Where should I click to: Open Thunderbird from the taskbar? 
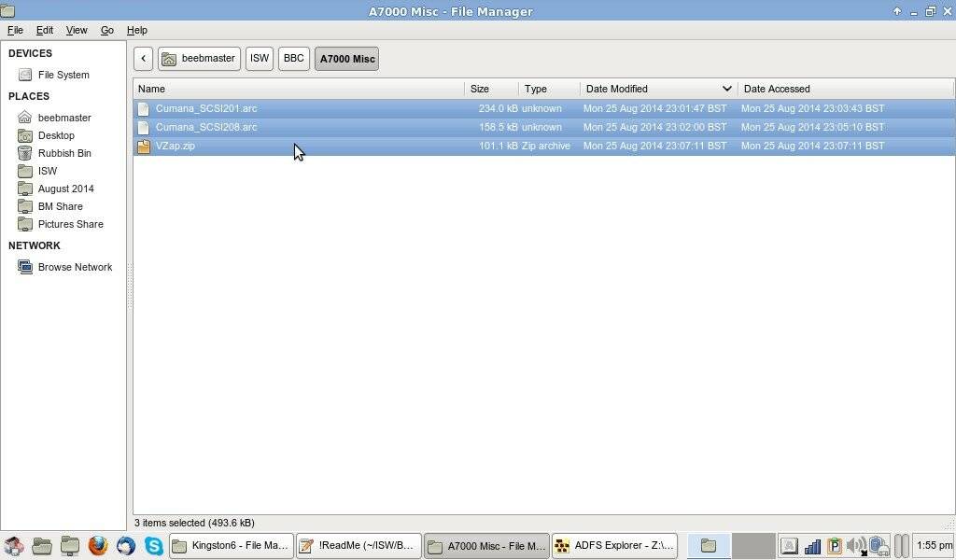click(x=126, y=546)
